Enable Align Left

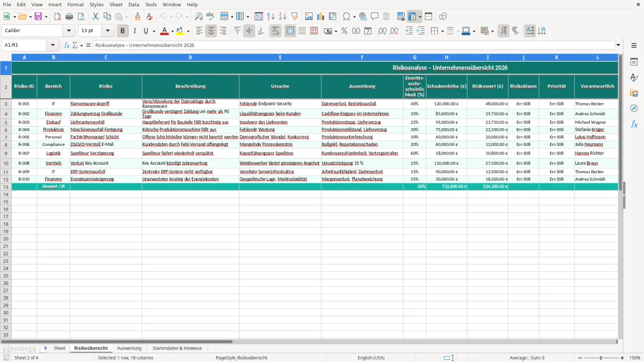[x=199, y=31]
